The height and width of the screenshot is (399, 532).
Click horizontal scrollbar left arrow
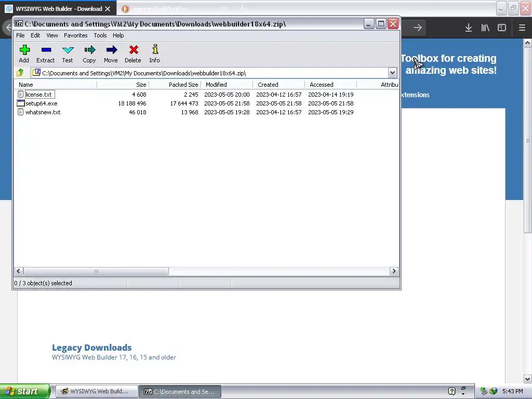click(x=19, y=271)
